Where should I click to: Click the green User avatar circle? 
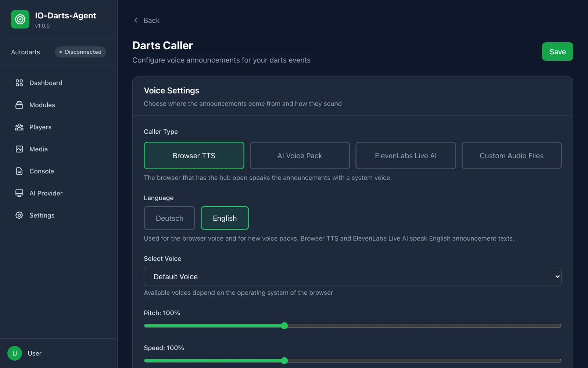(x=15, y=353)
